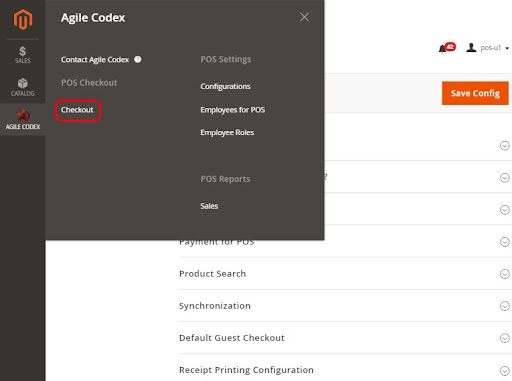Expand the Payment for POS chevron

505,242
